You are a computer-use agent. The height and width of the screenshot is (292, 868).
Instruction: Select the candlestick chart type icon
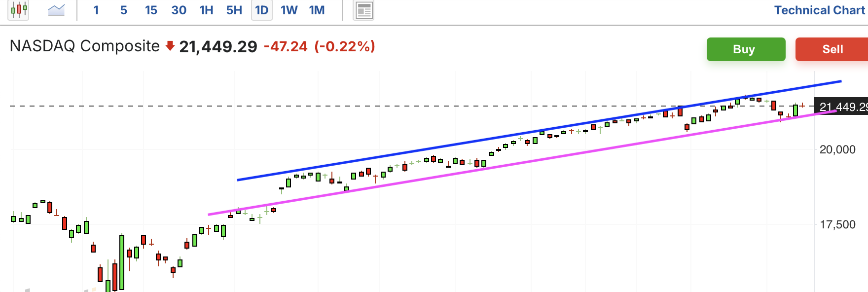click(19, 10)
